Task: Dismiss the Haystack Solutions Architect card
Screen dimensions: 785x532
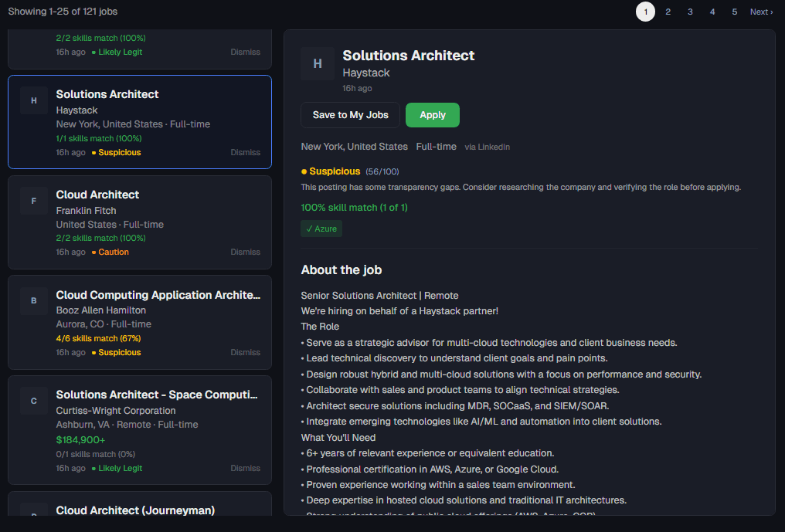Action: [246, 152]
